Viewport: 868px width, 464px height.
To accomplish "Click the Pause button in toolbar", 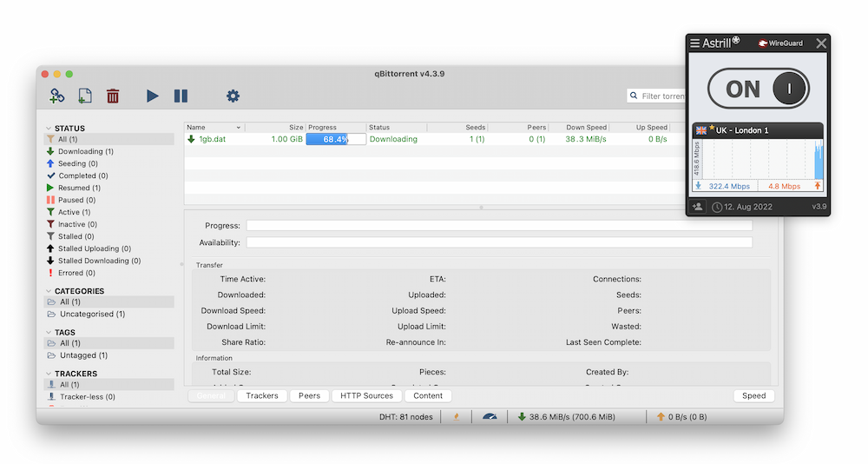I will (x=181, y=96).
